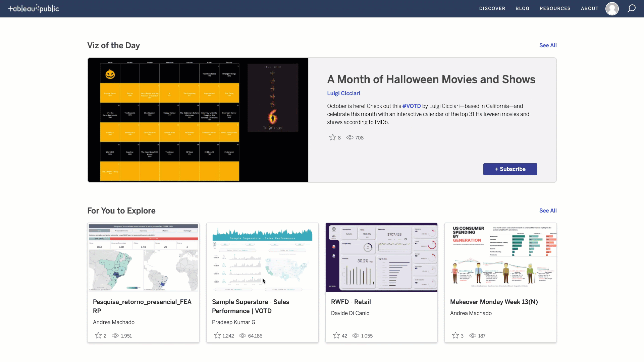This screenshot has width=644, height=362.
Task: Open the ABOUT menu item
Action: tap(590, 8)
